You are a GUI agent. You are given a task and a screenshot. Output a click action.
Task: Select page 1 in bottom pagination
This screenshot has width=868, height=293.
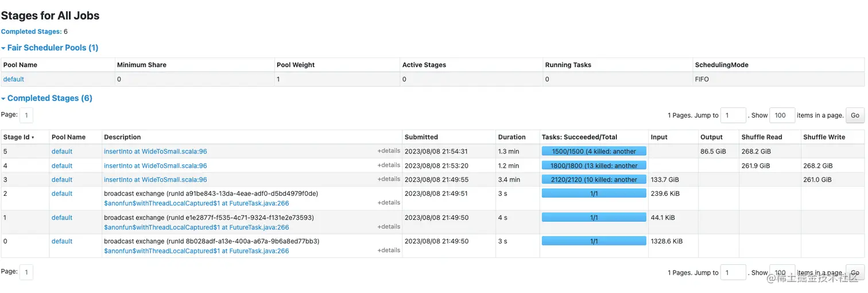point(26,272)
